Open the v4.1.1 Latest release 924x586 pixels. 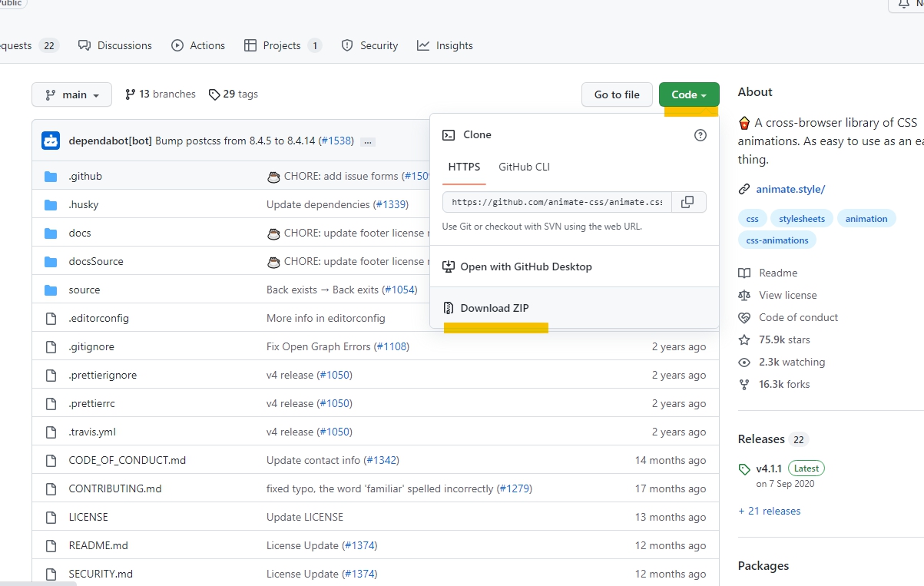[782, 468]
